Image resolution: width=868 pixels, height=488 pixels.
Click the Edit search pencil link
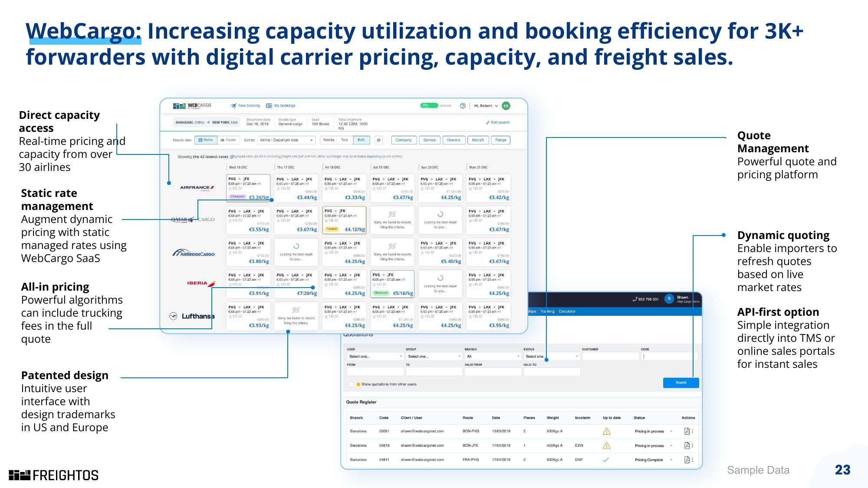coord(498,122)
